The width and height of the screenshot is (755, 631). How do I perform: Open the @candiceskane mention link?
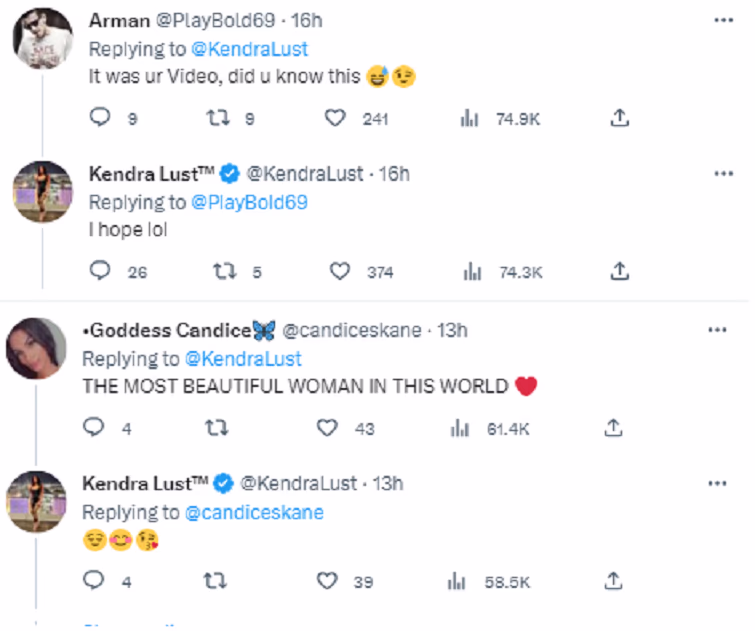pyautogui.click(x=254, y=512)
